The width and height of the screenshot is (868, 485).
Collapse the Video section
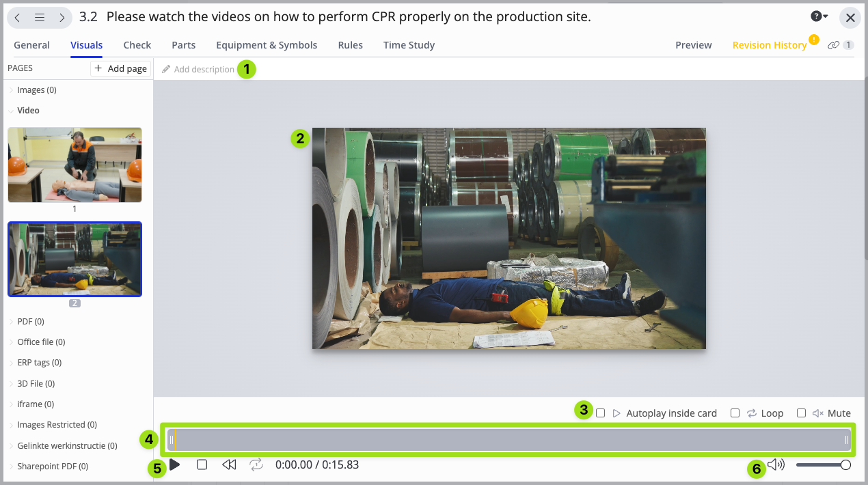coord(27,111)
